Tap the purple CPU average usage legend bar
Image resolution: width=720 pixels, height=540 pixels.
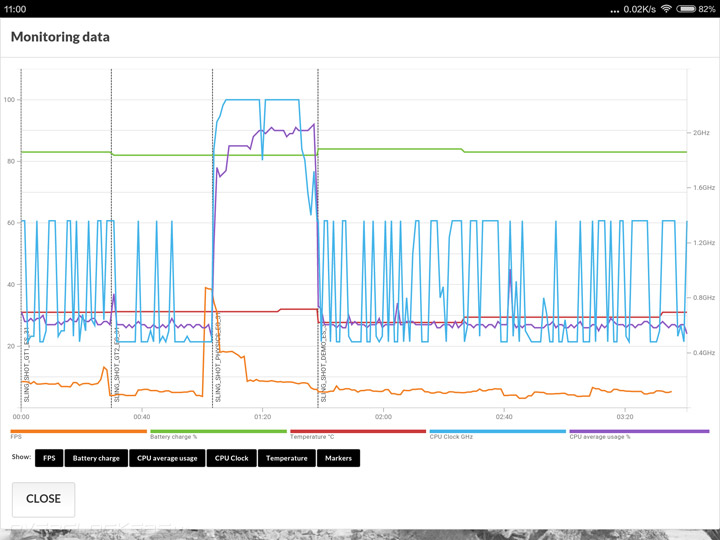tap(639, 431)
